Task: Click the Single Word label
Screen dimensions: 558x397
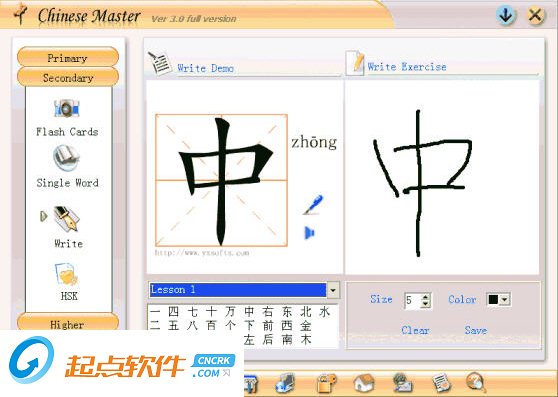Action: (67, 183)
